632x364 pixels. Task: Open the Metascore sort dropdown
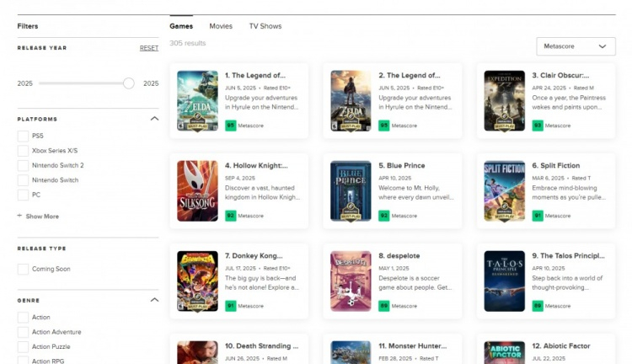click(576, 46)
